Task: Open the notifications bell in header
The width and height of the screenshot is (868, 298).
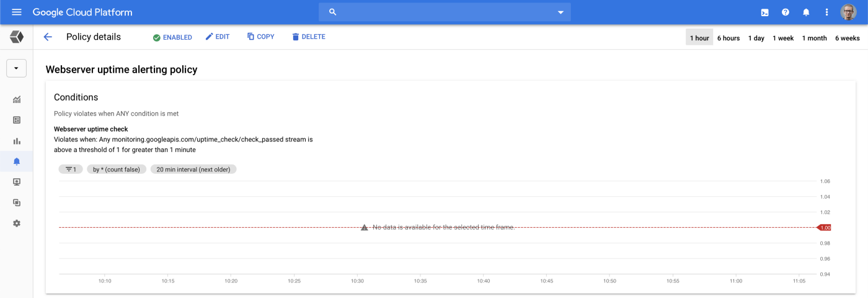Action: (x=806, y=12)
